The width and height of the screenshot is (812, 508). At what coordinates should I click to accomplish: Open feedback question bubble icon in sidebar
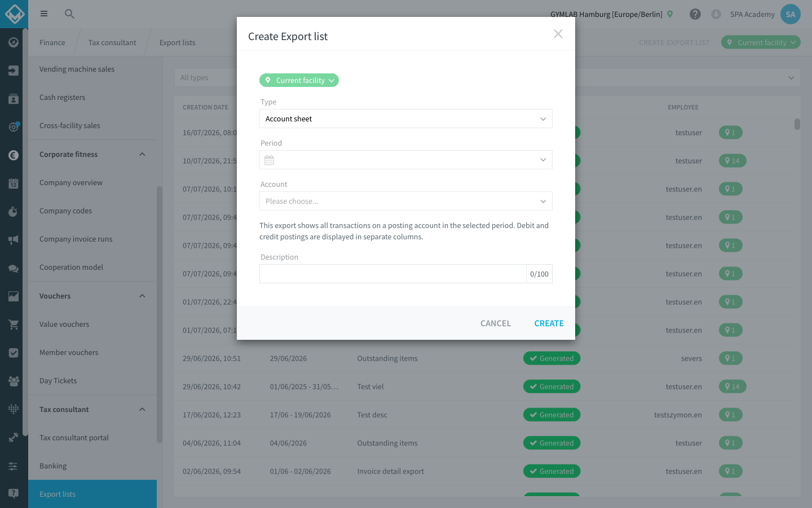14,493
